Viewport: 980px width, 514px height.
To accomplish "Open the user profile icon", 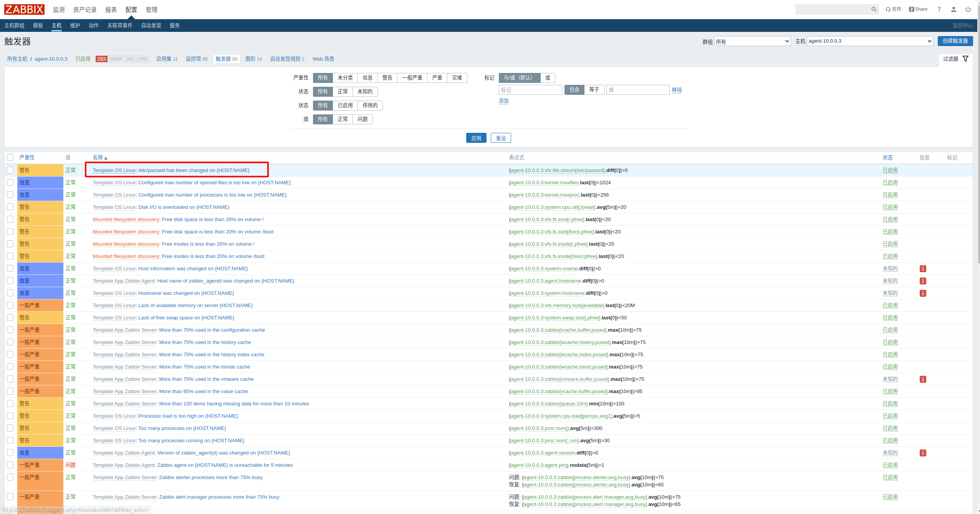I will click(954, 9).
